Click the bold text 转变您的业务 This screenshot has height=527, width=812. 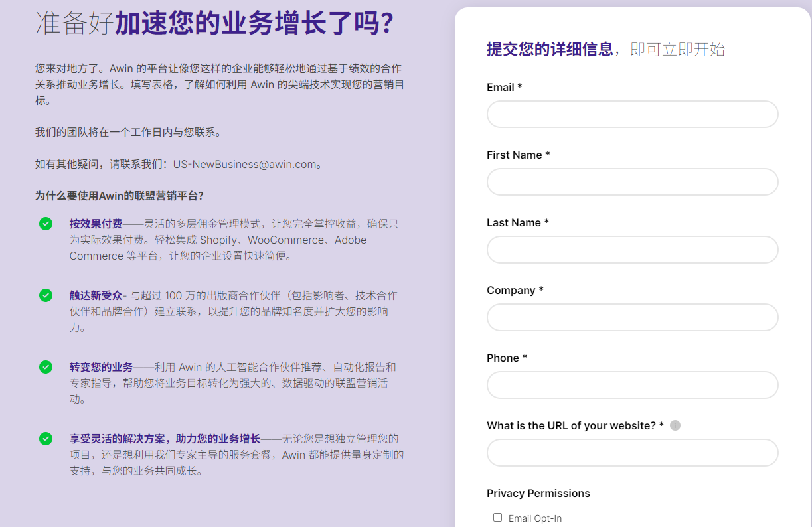(x=101, y=367)
